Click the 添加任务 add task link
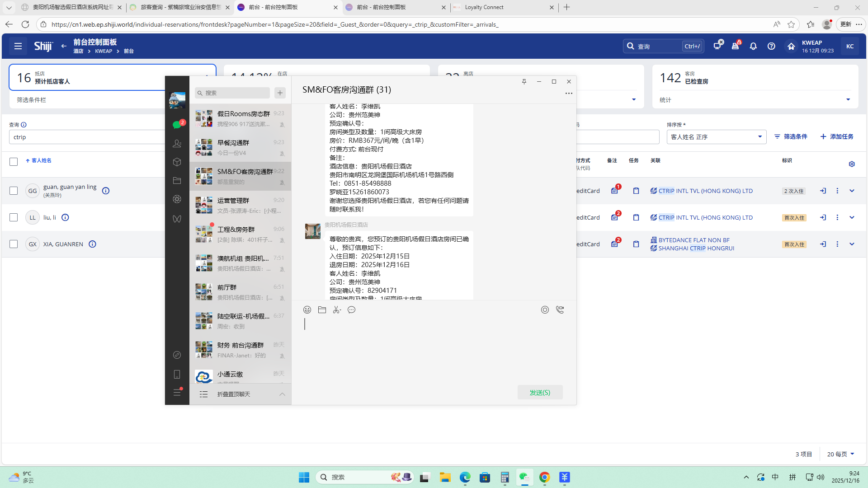Screen dimensions: 868x488 click(837, 136)
